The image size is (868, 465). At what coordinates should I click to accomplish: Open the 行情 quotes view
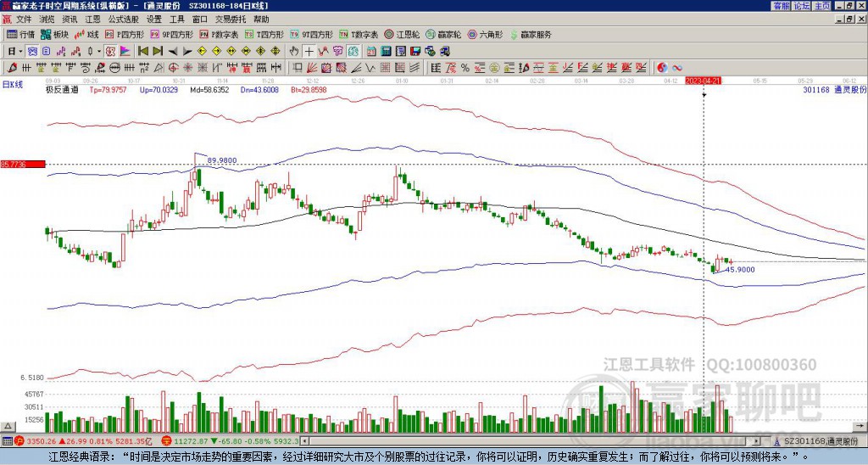21,34
